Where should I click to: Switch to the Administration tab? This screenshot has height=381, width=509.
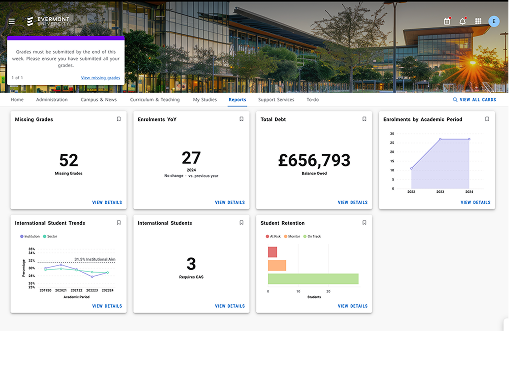pos(52,100)
